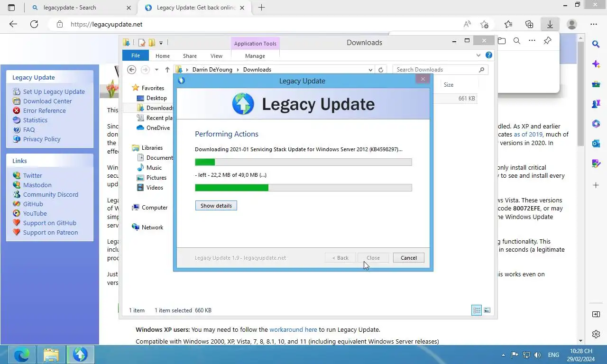The width and height of the screenshot is (607, 364).
Task: Open Error Reference link
Action: [45, 110]
